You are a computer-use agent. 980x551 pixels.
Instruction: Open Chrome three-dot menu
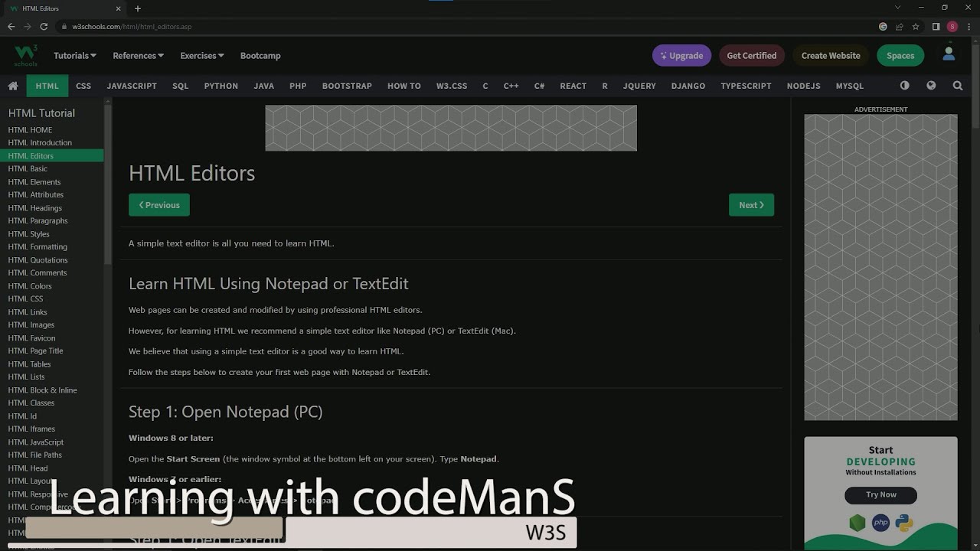pyautogui.click(x=969, y=26)
